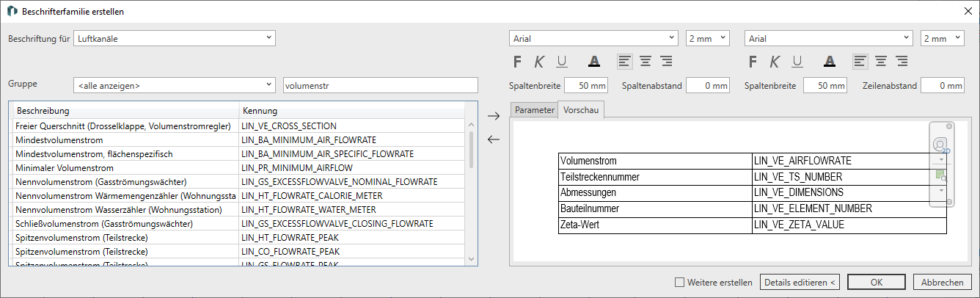Open text color picker in right group
Screen dimensions: 980x298
[829, 62]
